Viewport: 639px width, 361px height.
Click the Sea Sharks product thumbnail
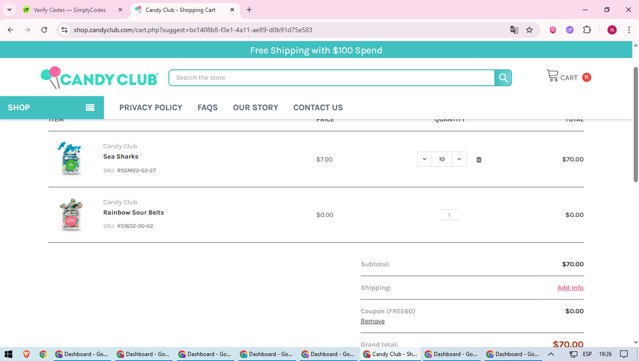[x=71, y=158]
